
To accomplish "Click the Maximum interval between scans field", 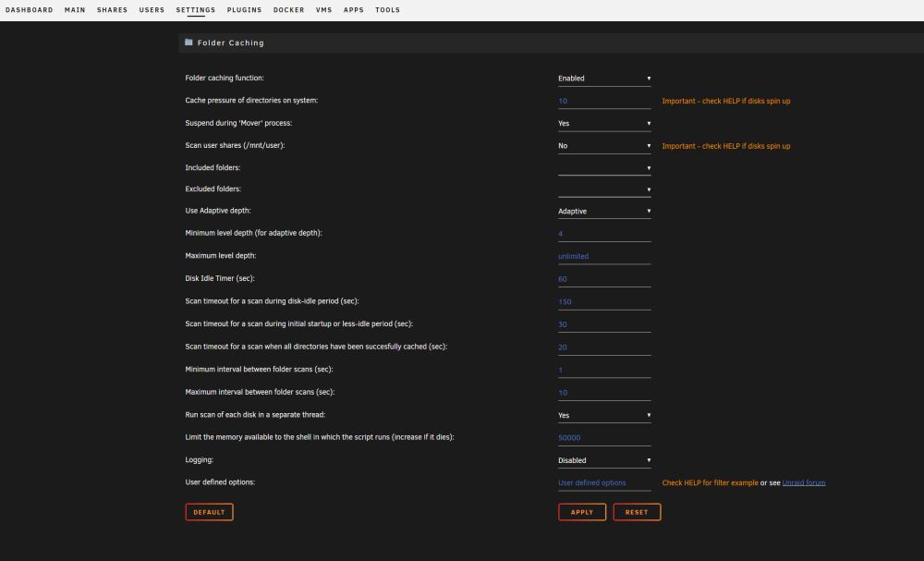I will pyautogui.click(x=604, y=393).
